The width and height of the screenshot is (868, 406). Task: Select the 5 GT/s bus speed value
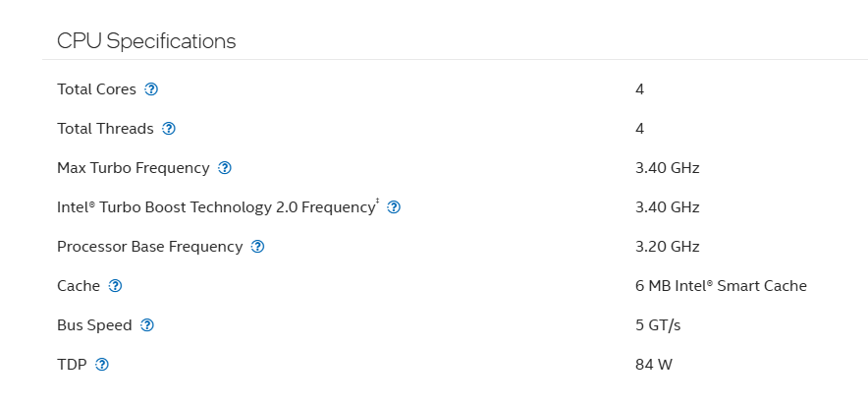click(658, 325)
